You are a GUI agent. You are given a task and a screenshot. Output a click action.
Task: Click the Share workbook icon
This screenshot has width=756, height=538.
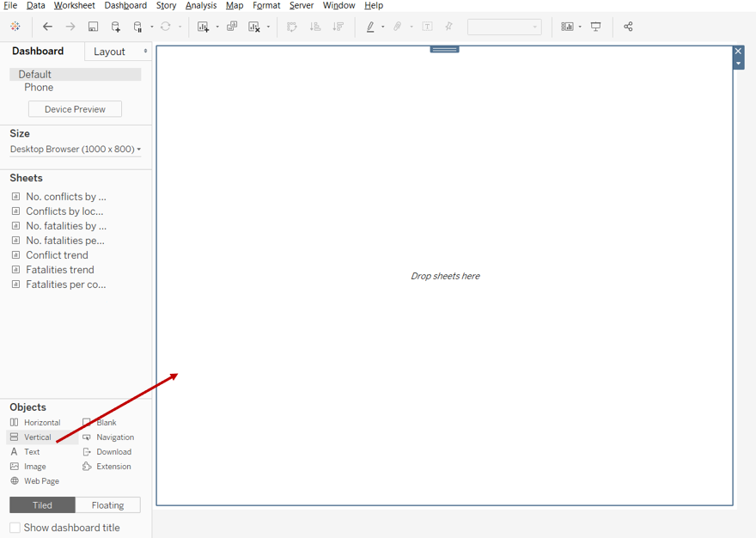(x=628, y=27)
